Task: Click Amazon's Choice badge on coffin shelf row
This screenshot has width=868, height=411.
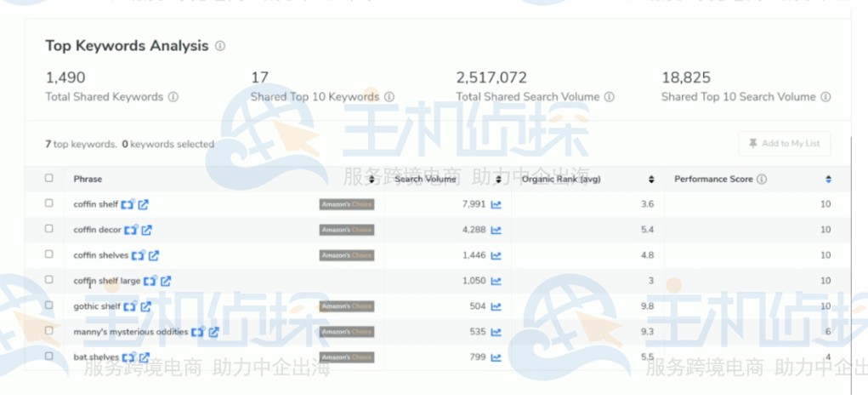Action: [347, 204]
